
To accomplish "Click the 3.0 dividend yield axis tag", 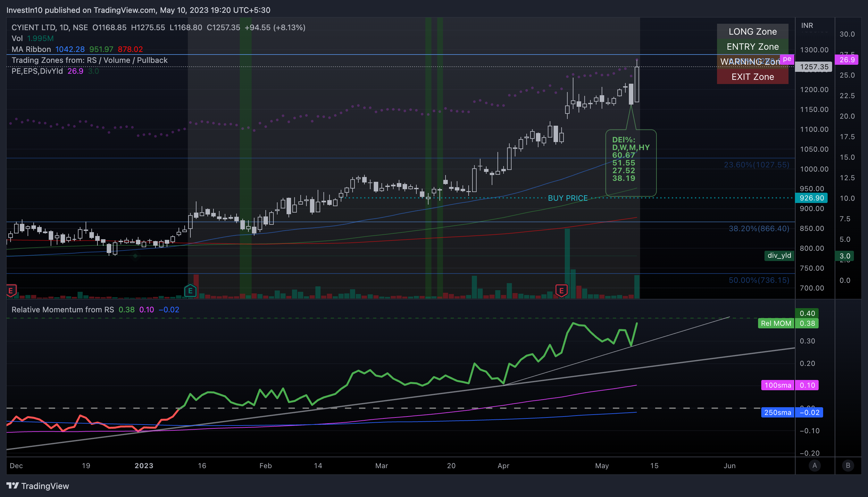I will 845,256.
